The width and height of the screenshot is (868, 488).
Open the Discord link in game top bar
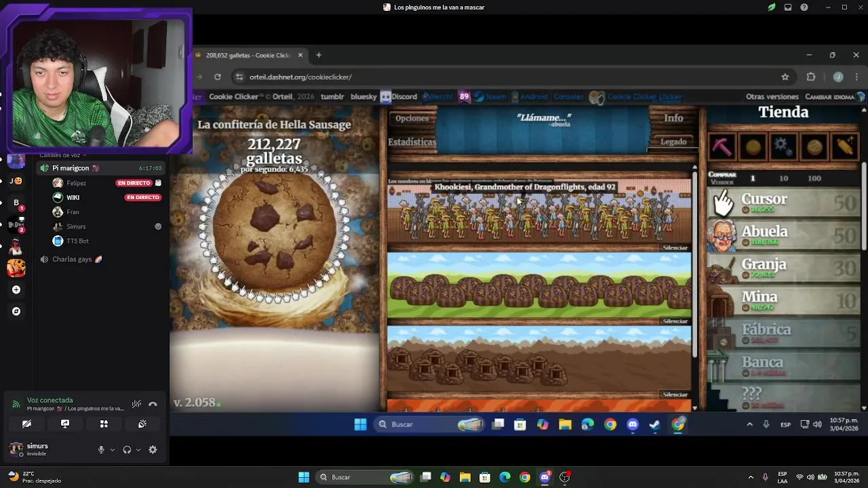coord(399,97)
